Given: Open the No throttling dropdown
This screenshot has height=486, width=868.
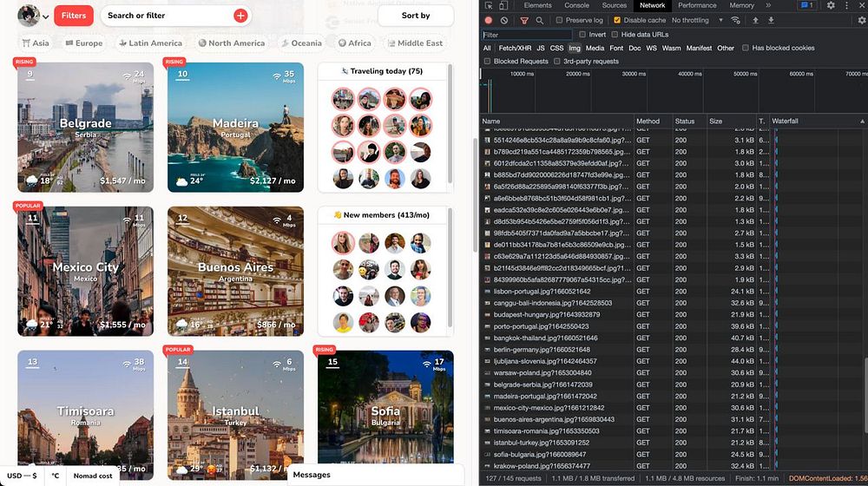Looking at the screenshot, I should [696, 20].
